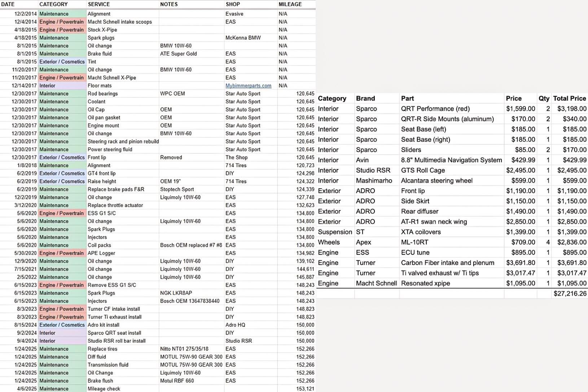Click the 'Macht Schnell intake scoops' cell
588x392 pixels.
(123, 22)
